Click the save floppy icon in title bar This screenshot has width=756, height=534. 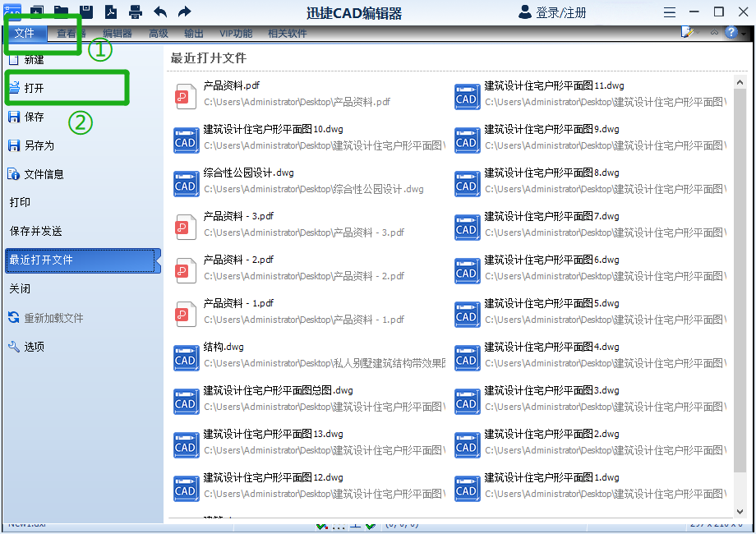coord(85,12)
